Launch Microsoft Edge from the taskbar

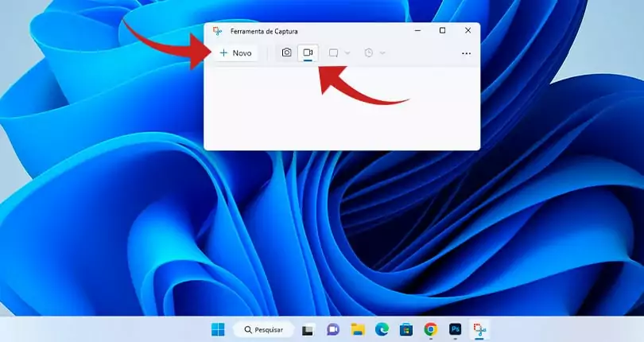[x=382, y=329]
